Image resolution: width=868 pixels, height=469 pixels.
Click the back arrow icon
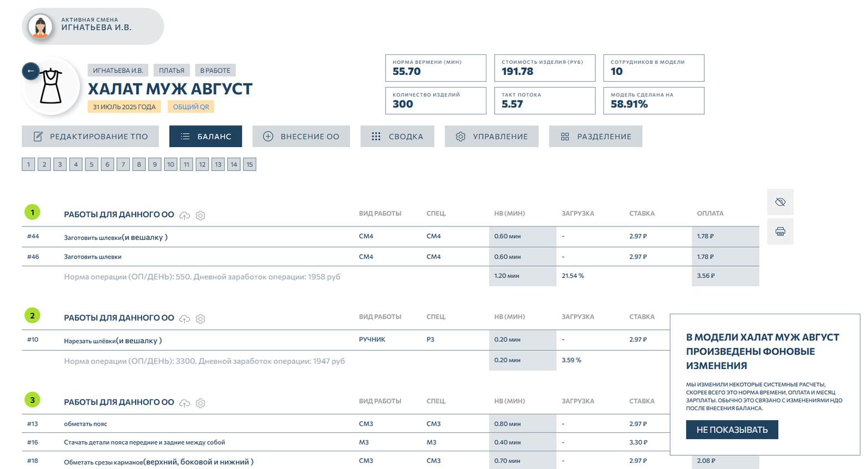pyautogui.click(x=31, y=71)
